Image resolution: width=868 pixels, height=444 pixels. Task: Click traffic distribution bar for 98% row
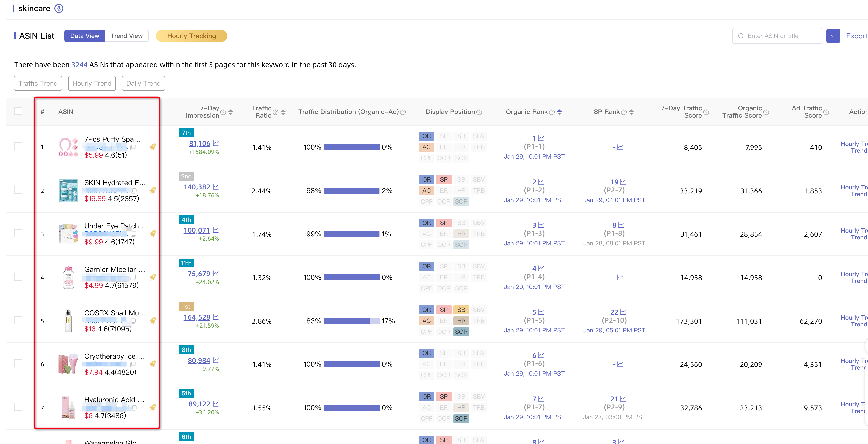tap(351, 191)
